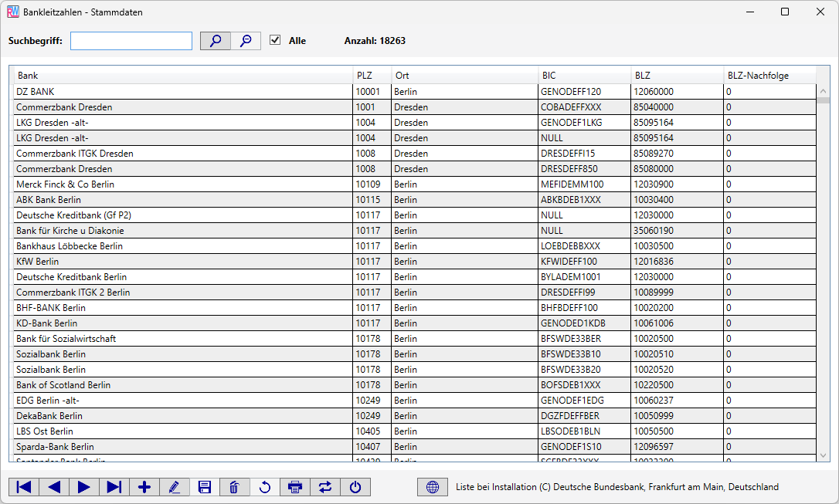
Task: Select the Sparda-Bank Berlin row
Action: coord(415,447)
